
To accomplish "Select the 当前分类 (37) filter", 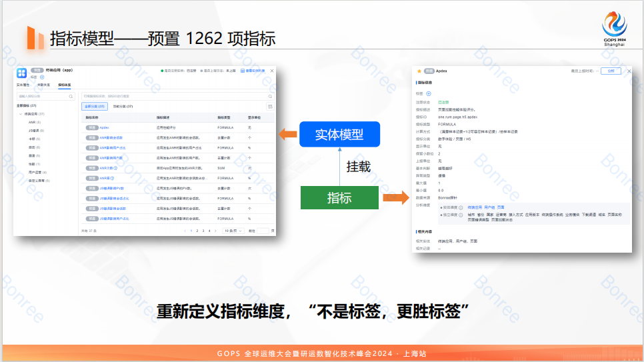I will tap(123, 107).
